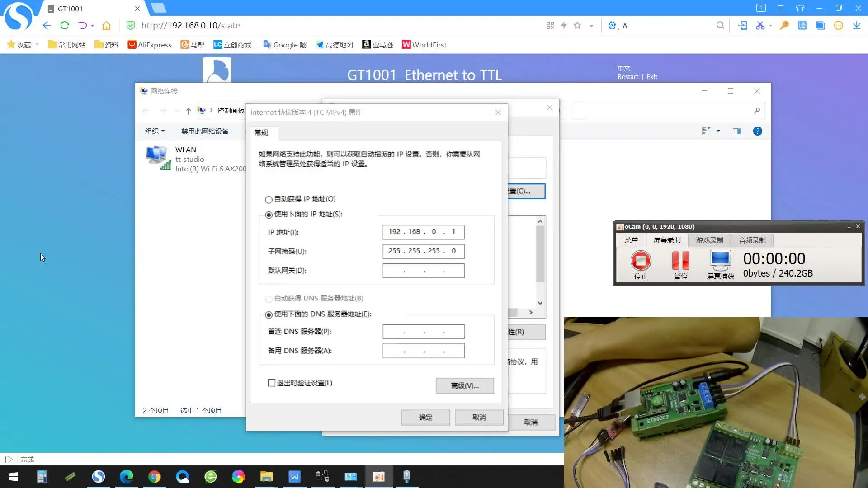Select automatically obtain IP address radio
The width and height of the screenshot is (868, 488).
[x=269, y=200]
